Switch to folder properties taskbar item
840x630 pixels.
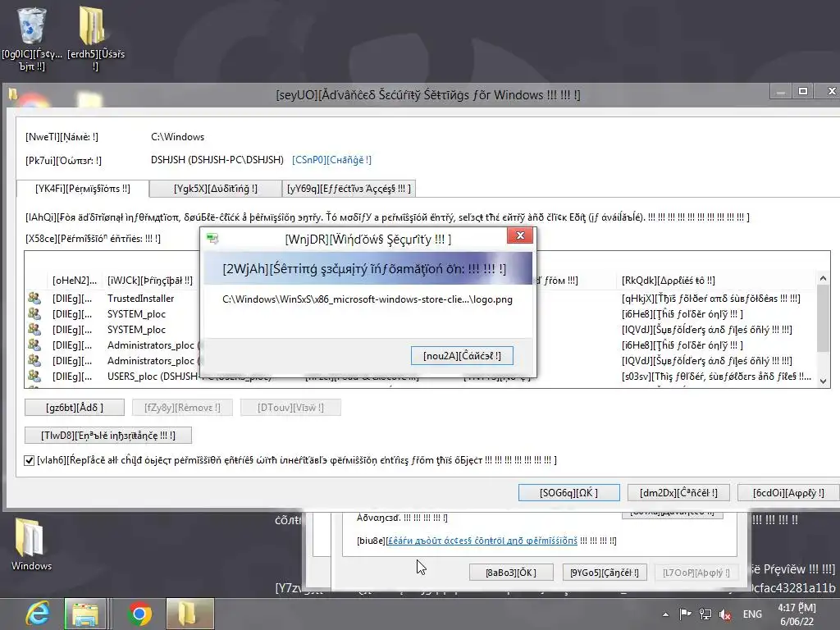click(189, 614)
